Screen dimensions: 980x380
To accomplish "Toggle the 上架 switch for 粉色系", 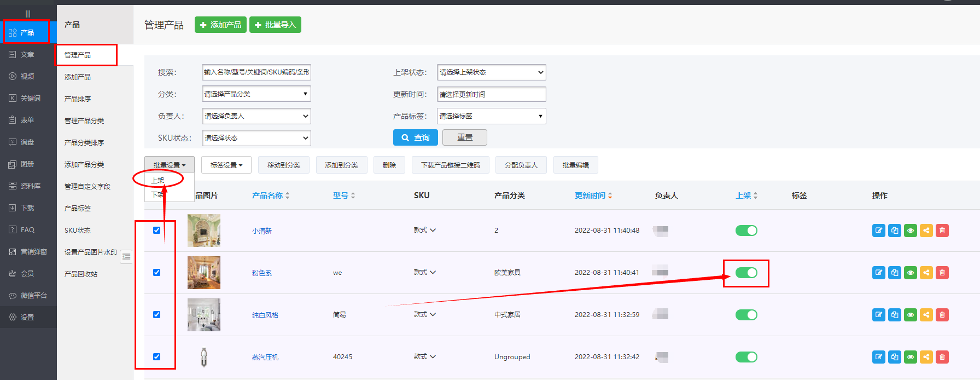I will (x=746, y=273).
